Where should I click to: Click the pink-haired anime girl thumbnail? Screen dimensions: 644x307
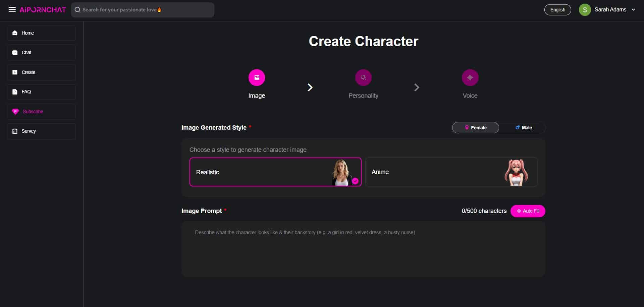tap(517, 172)
